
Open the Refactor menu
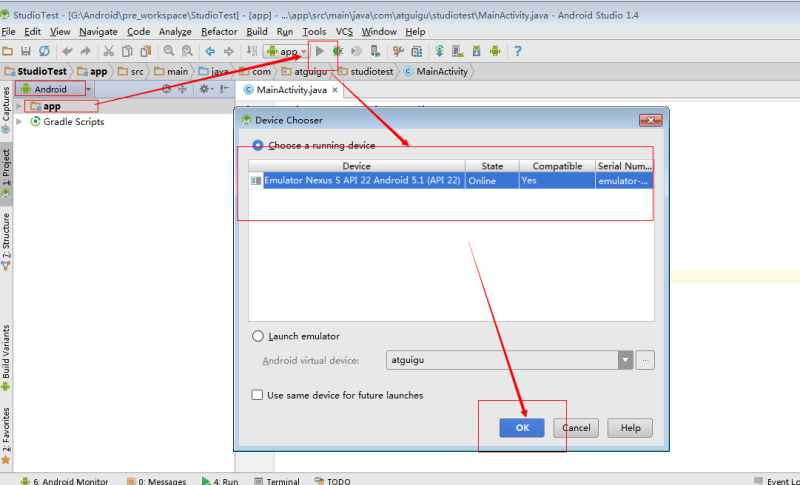click(219, 32)
